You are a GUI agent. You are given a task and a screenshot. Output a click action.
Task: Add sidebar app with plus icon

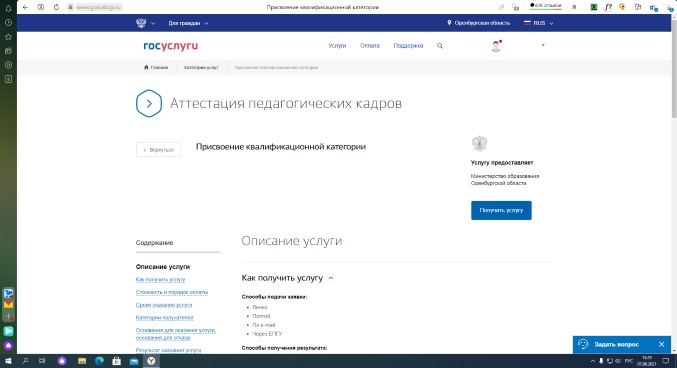point(8,317)
